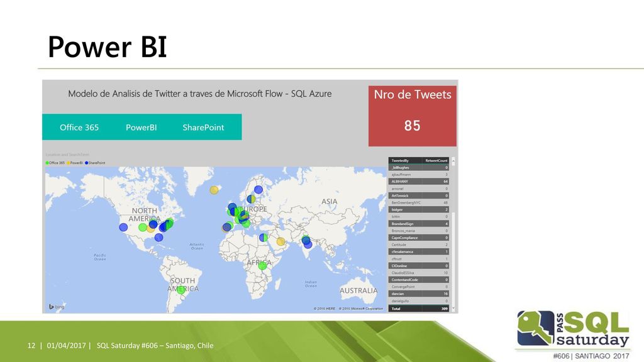
Task: Click the report title about Microsoft Flow - SQL Azure
Action: pos(199,94)
